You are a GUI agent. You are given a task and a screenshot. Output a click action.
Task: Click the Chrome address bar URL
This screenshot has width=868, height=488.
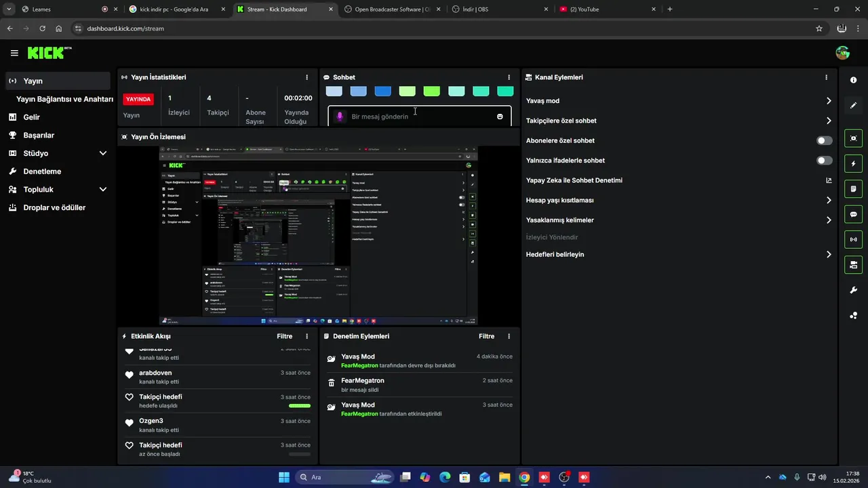125,28
